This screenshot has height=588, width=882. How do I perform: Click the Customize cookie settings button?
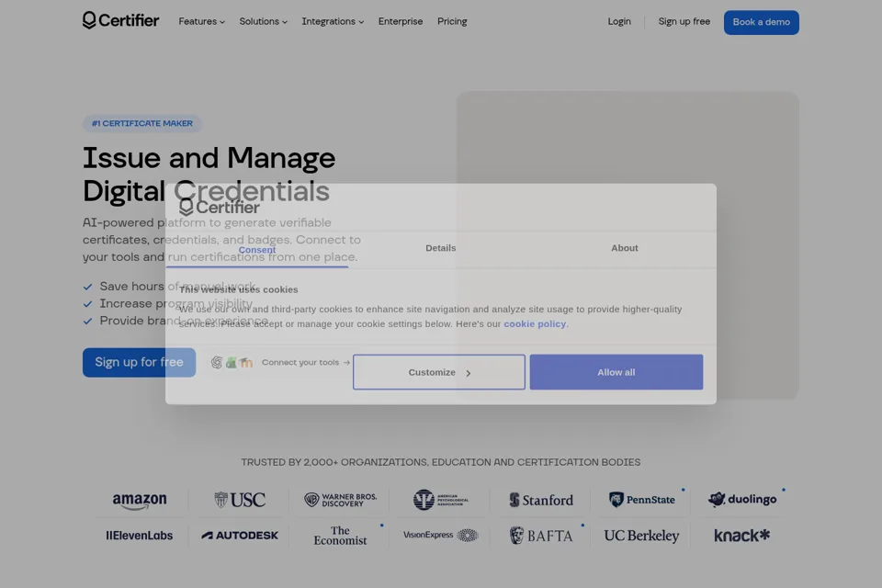439,372
